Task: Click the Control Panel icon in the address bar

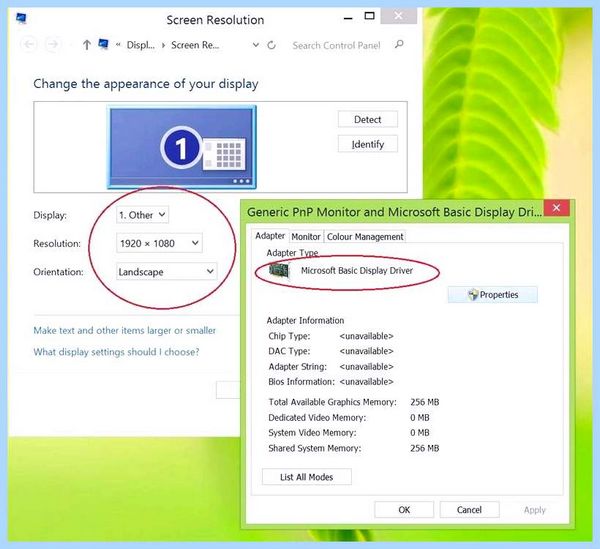Action: [x=103, y=44]
